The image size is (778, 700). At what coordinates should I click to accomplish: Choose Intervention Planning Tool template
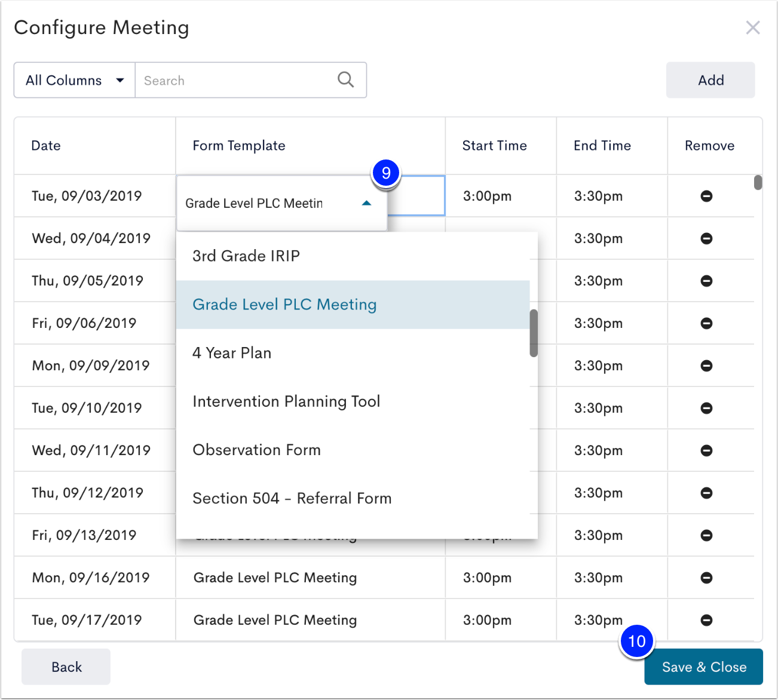[x=353, y=401]
